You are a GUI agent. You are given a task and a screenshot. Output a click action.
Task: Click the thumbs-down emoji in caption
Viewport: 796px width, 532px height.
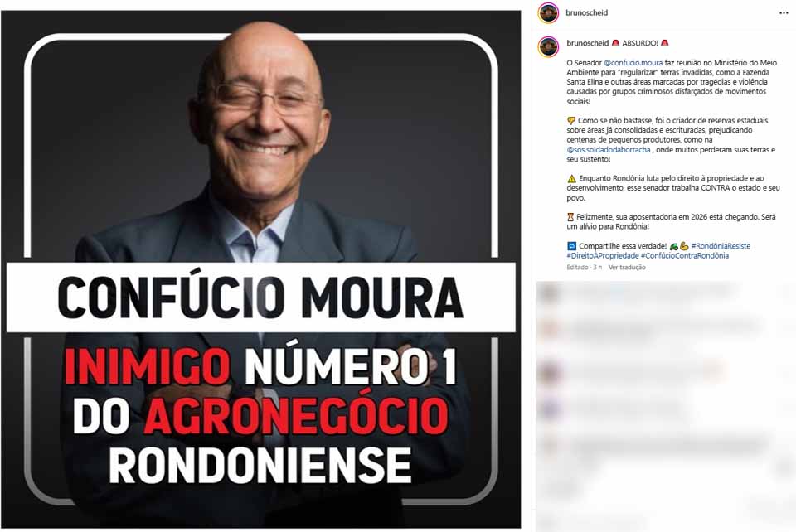click(x=571, y=121)
